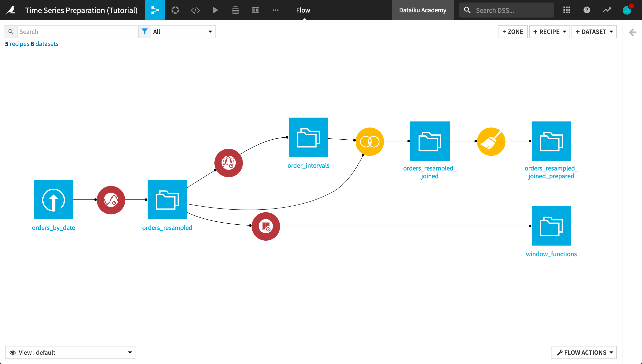Select the windowing recipe red circle
The image size is (642, 364).
266,226
